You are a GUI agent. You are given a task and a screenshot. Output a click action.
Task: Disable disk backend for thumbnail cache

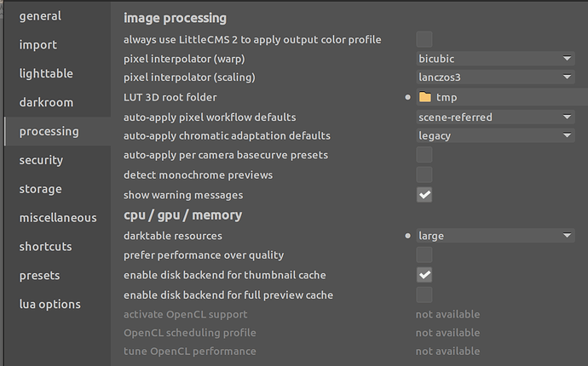tap(424, 275)
